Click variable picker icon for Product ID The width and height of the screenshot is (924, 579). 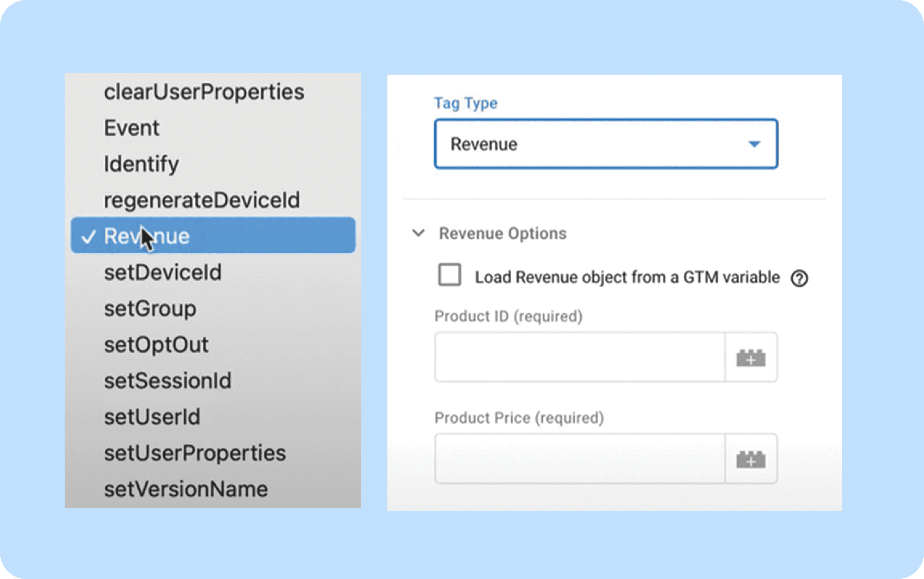[751, 358]
